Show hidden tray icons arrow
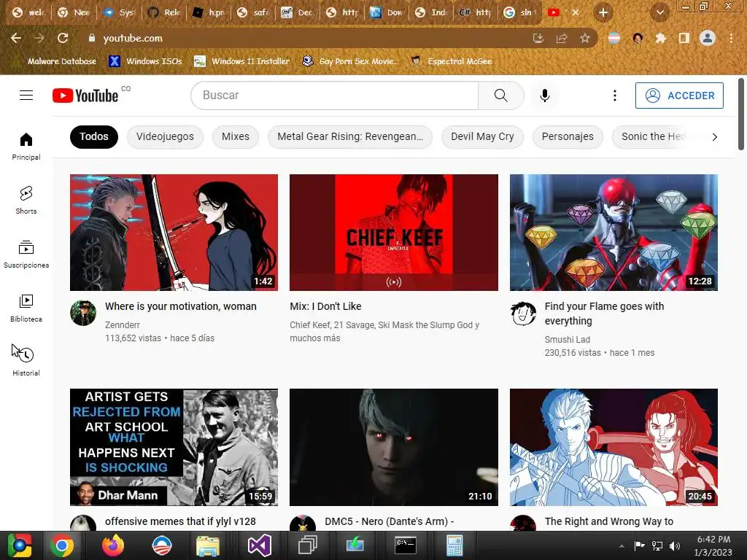747x560 pixels. 622,545
